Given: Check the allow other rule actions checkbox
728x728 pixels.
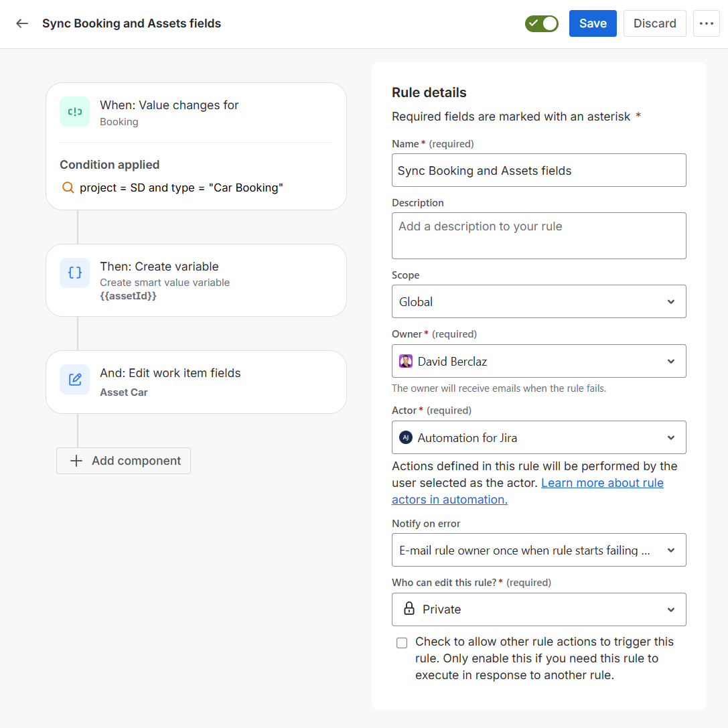Looking at the screenshot, I should tap(402, 643).
